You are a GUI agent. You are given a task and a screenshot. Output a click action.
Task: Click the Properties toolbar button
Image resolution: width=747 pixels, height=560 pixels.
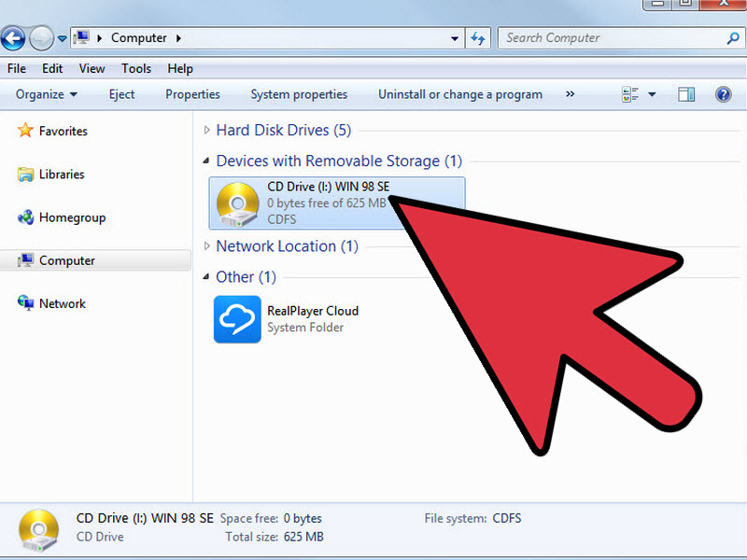(x=192, y=94)
